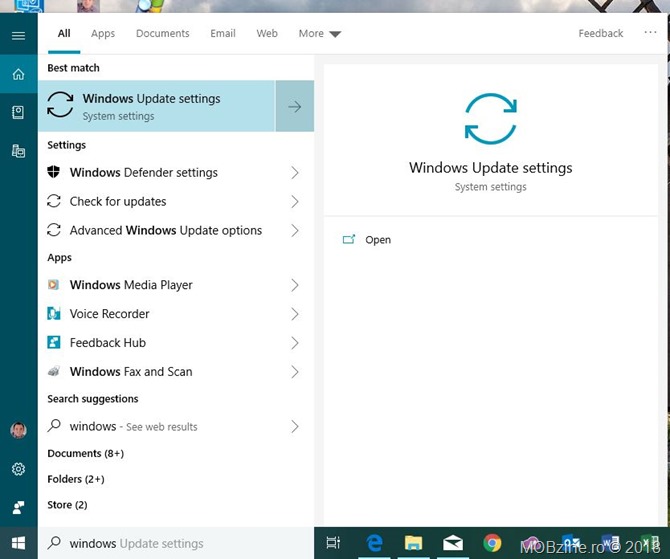Select the All tab
670x559 pixels.
coord(64,33)
